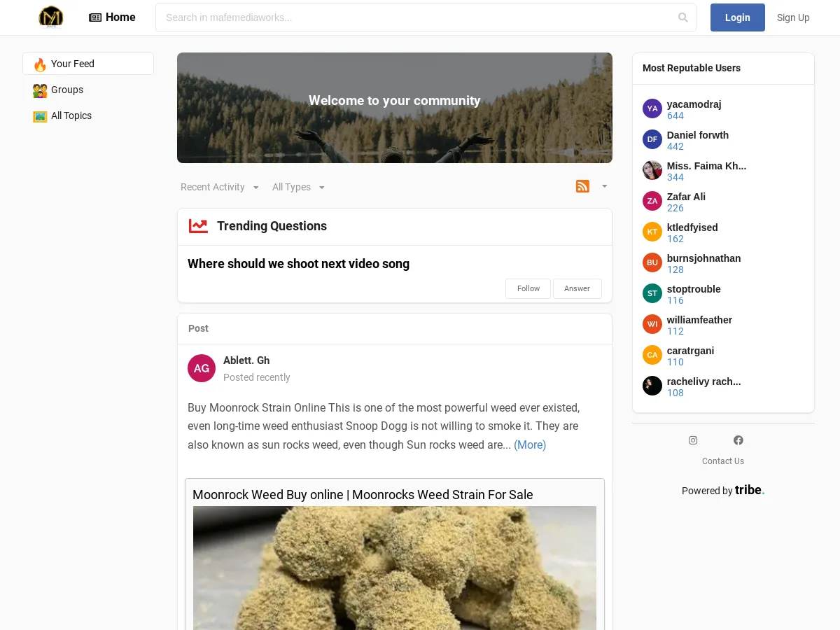Go to All Topics in sidebar
840x630 pixels.
[x=71, y=115]
